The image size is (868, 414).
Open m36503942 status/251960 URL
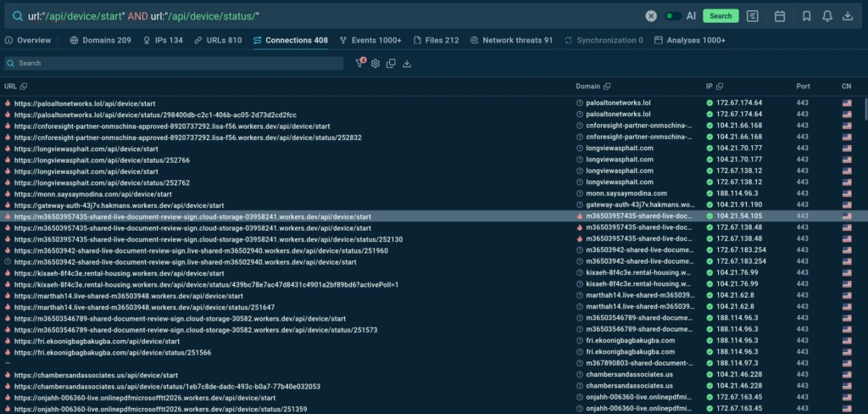pyautogui.click(x=201, y=250)
